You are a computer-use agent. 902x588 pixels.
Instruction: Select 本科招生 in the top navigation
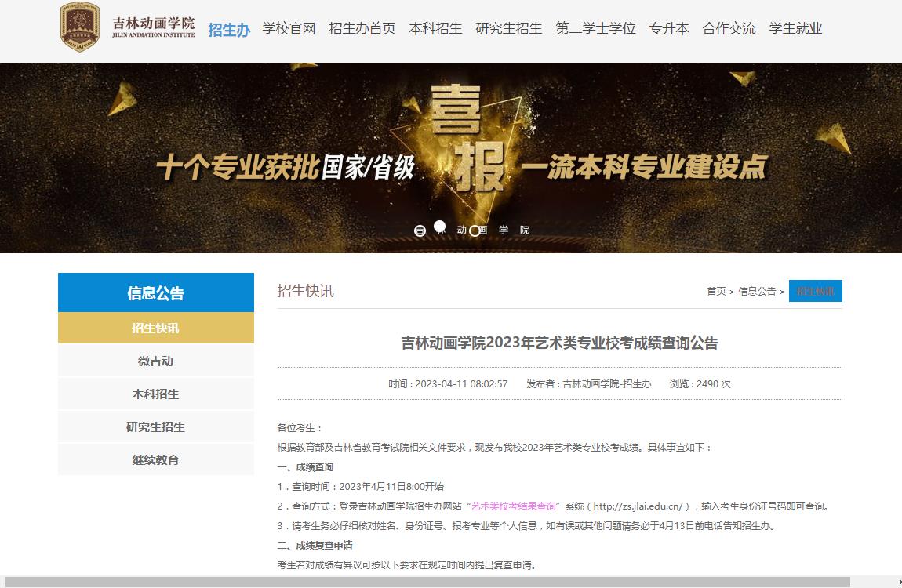[435, 28]
